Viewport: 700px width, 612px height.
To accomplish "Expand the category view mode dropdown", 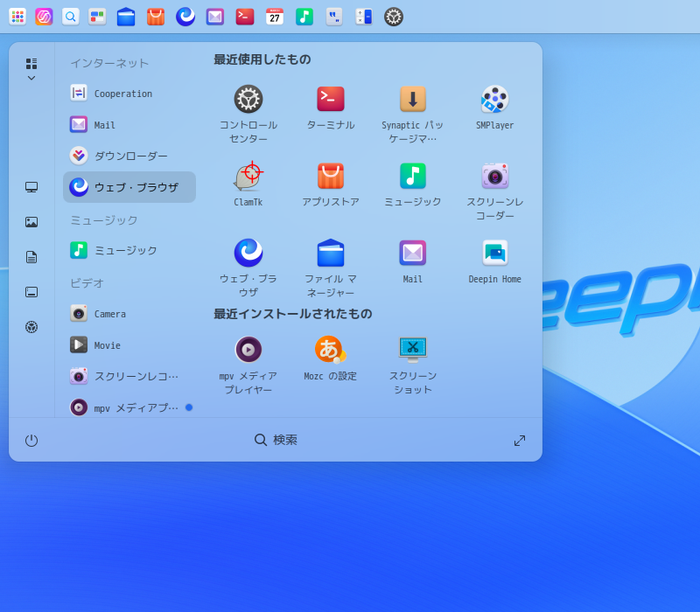I will pos(31,69).
